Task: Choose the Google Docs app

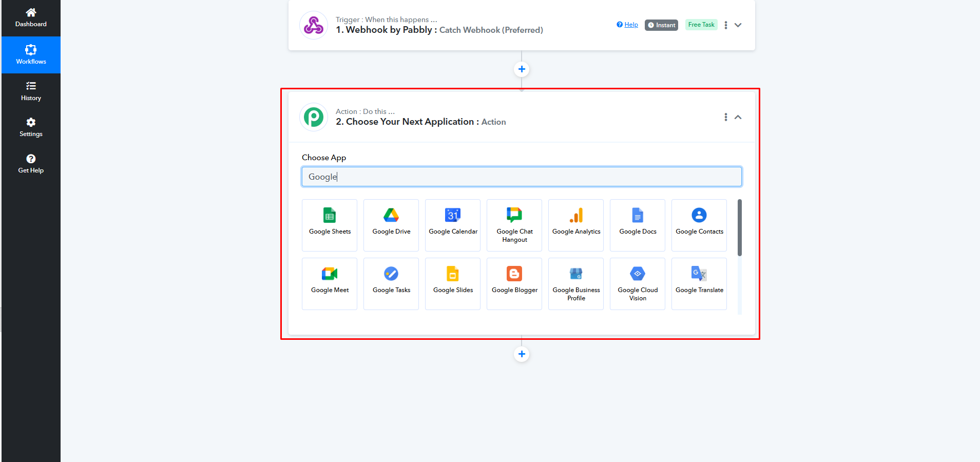Action: point(638,225)
